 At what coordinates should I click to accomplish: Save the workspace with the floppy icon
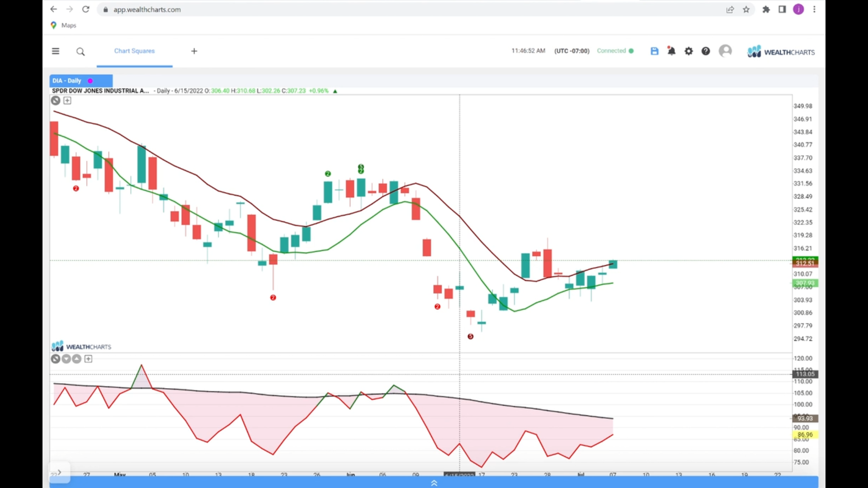654,51
